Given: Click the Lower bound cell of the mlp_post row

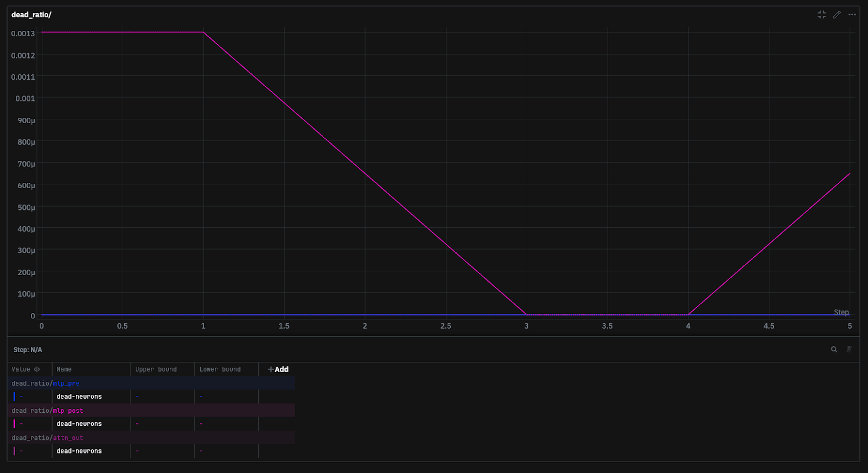Looking at the screenshot, I should [227, 424].
